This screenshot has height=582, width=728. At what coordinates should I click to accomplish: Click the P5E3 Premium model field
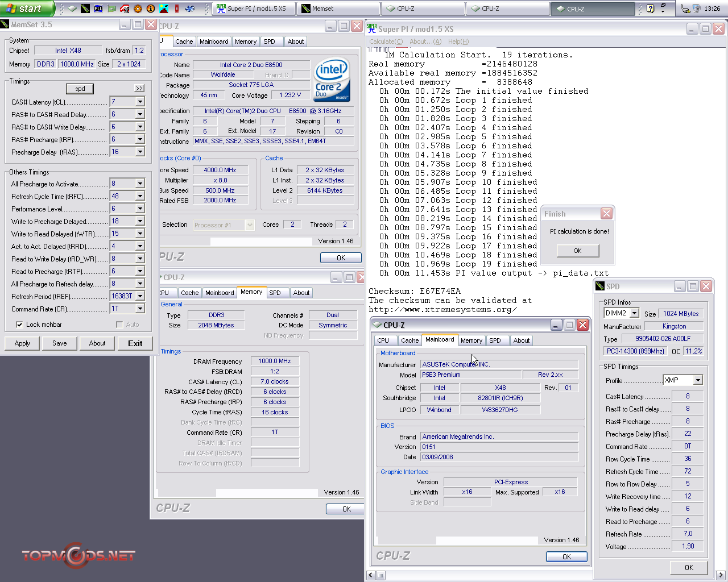[471, 375]
